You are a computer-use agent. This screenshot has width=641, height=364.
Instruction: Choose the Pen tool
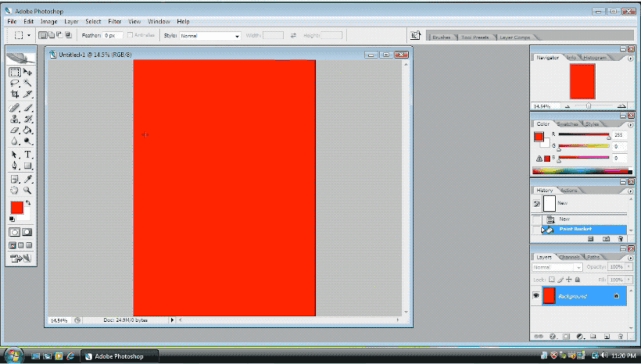pyautogui.click(x=15, y=166)
